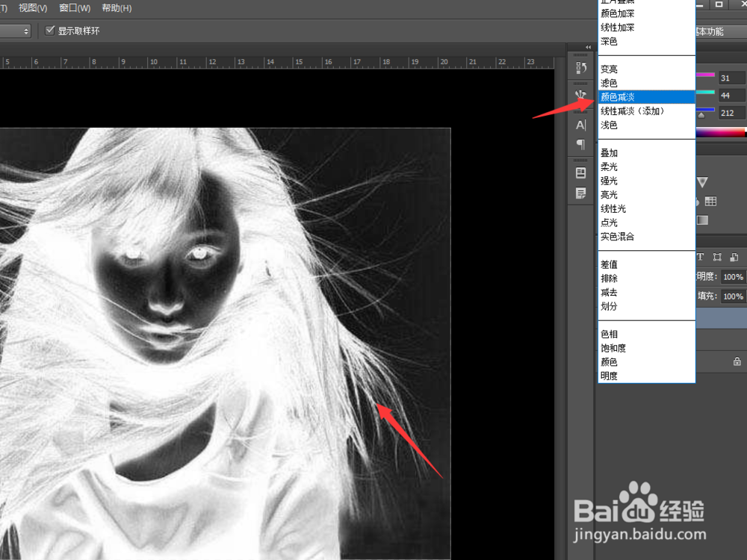Select the highlighted 颜色减淡 blend mode
The image size is (747, 560).
(x=646, y=97)
